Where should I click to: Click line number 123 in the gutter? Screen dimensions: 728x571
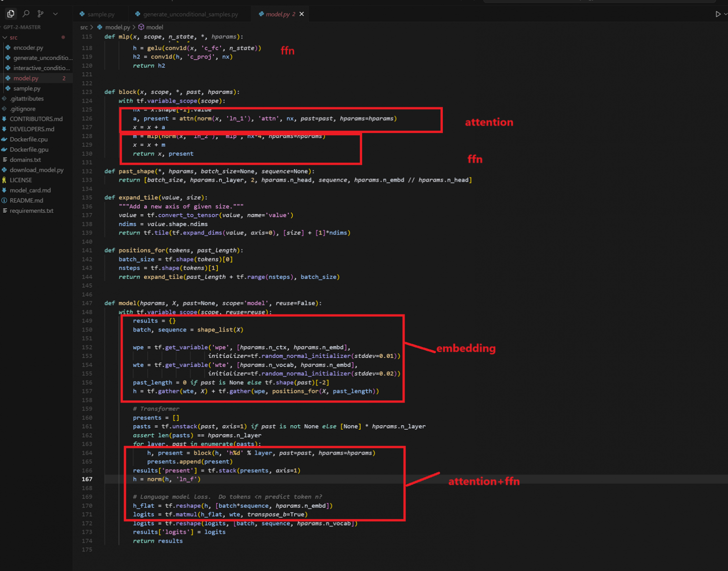pyautogui.click(x=87, y=92)
